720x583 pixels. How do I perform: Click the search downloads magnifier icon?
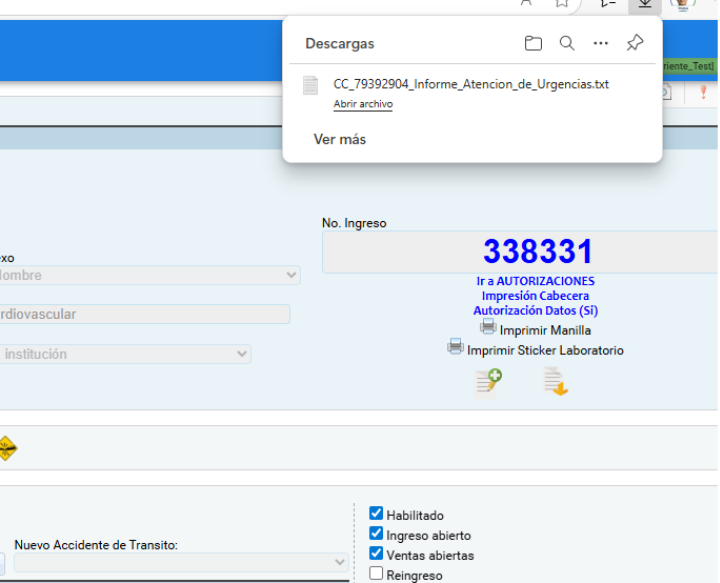567,43
